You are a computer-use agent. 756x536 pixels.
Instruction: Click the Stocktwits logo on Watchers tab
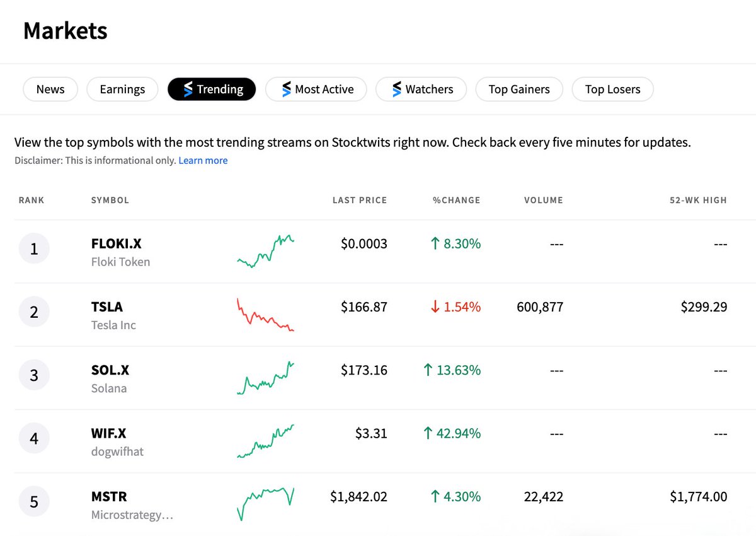point(396,90)
